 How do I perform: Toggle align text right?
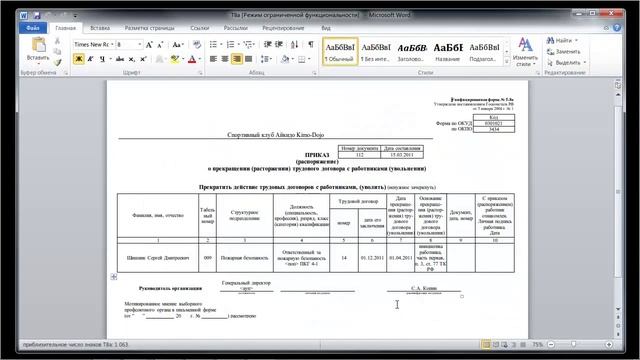tap(237, 59)
